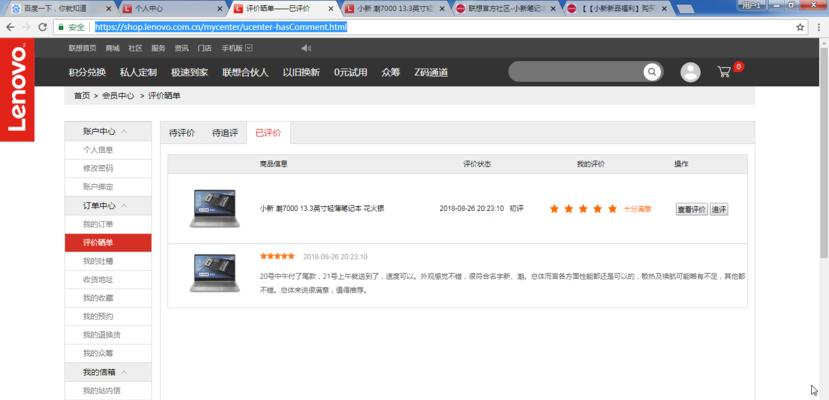Click the 联想首页 top link
The image size is (829, 400).
click(82, 48)
